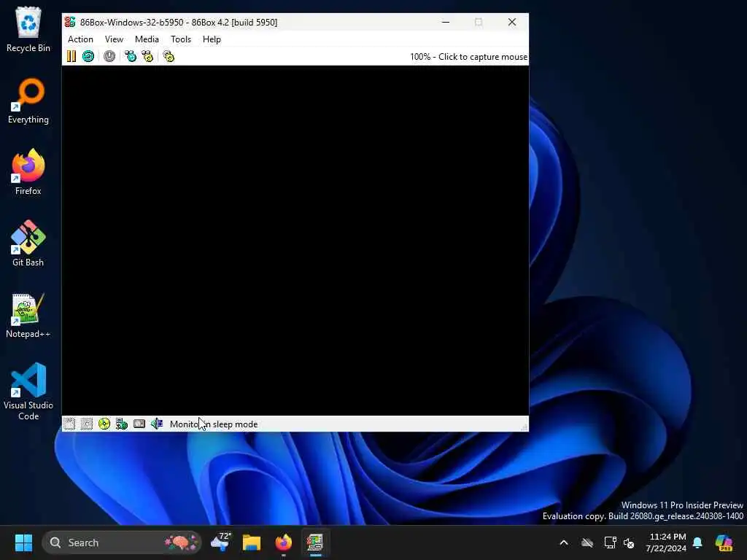
Task: Open machine settings via the gear toolbar icon
Action: coord(169,57)
